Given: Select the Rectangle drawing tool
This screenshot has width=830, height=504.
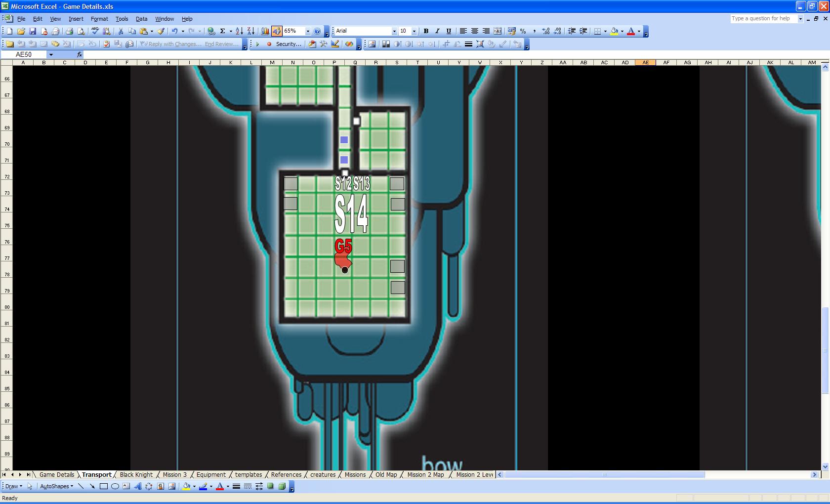Looking at the screenshot, I should [x=104, y=486].
